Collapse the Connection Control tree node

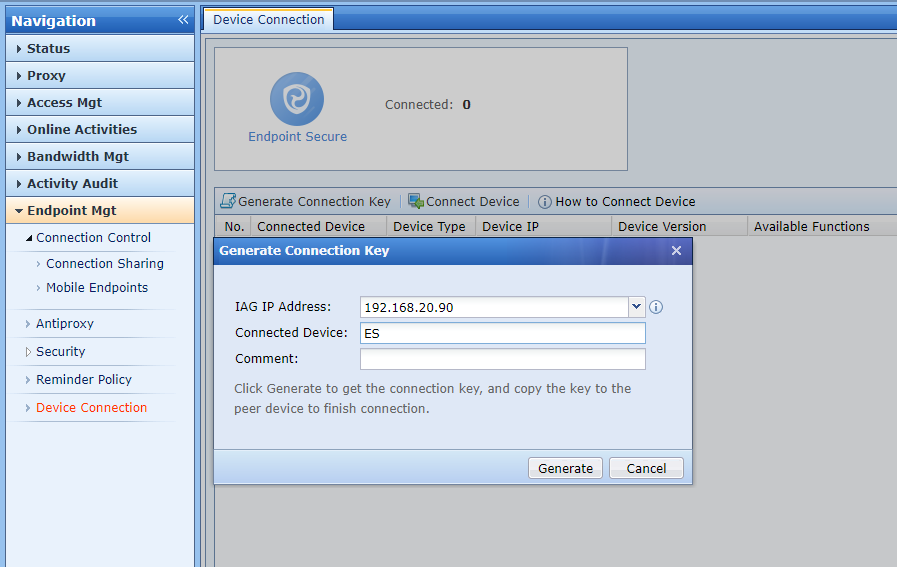[x=29, y=238]
